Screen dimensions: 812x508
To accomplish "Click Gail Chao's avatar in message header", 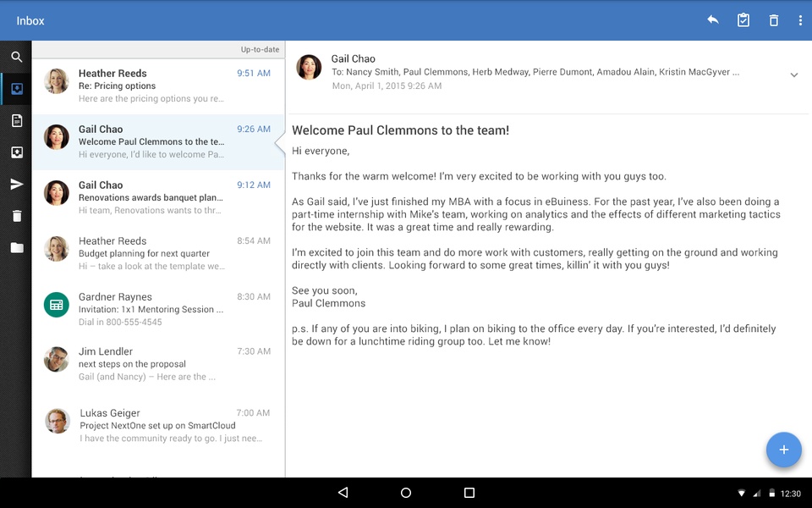I will pyautogui.click(x=309, y=67).
